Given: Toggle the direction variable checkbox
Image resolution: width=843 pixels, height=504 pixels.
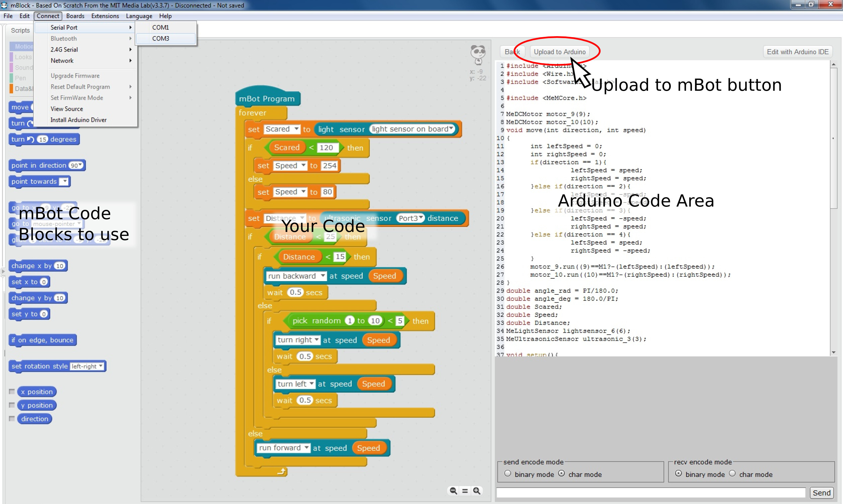Looking at the screenshot, I should (x=12, y=419).
